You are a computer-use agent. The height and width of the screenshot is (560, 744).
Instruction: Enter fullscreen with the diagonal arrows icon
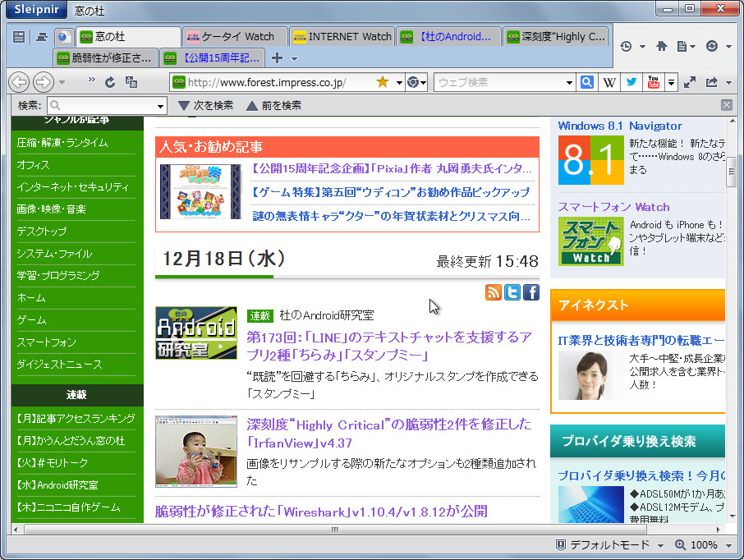689,81
